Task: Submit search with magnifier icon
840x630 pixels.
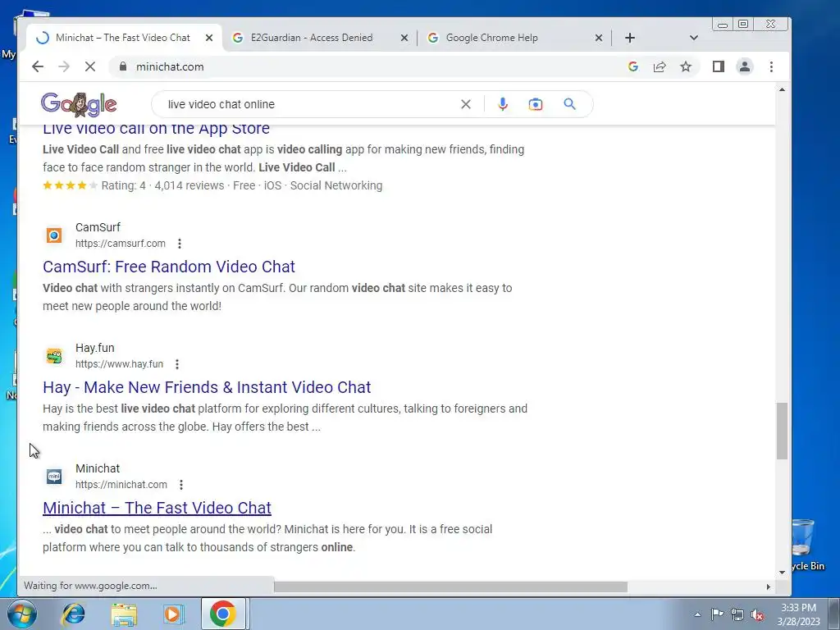Action: click(x=569, y=104)
